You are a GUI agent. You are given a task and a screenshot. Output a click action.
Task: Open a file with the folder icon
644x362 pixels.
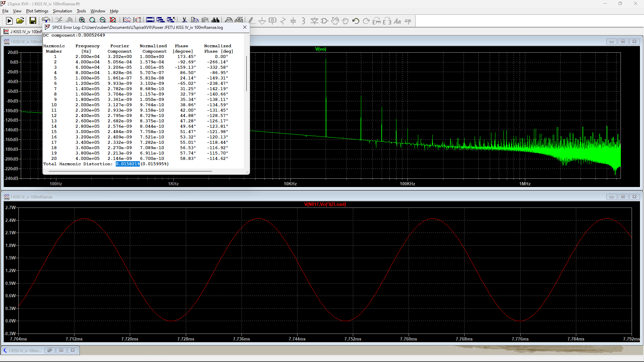point(20,21)
